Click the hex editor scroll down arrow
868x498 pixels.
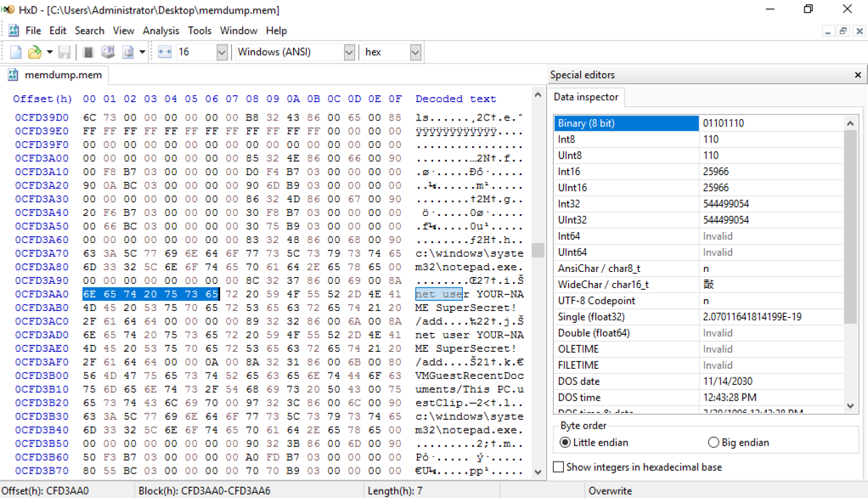pos(538,473)
